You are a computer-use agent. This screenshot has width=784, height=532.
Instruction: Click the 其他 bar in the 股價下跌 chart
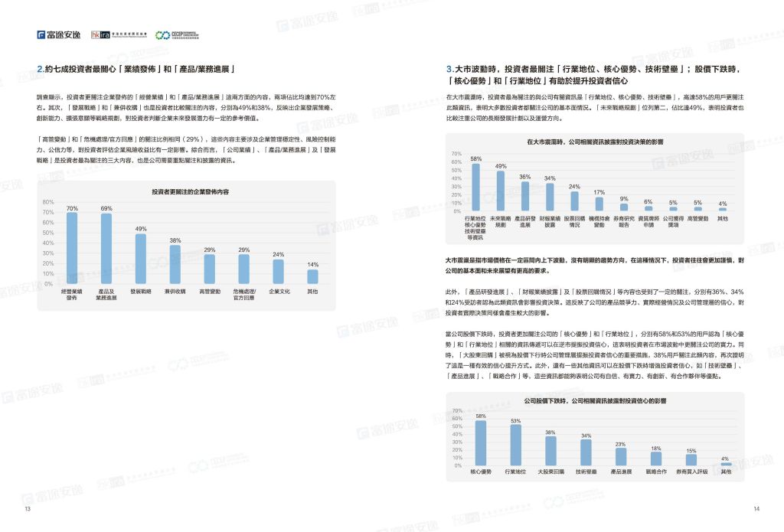(726, 464)
